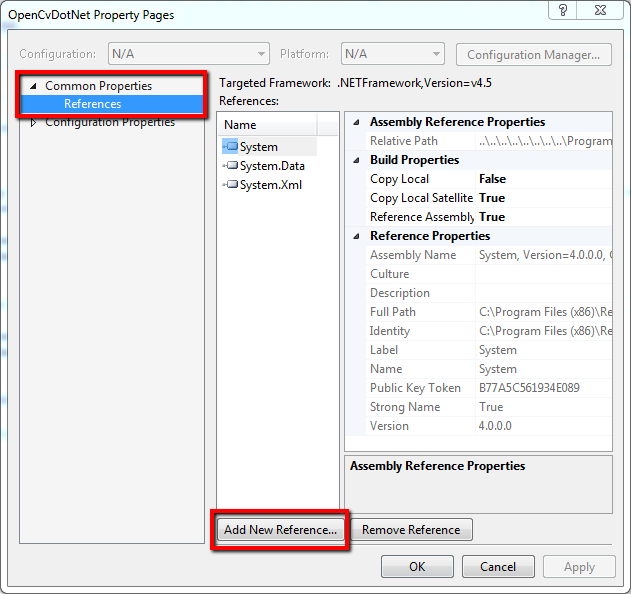
Task: Click the System.Xml reference assembly icon
Action: [231, 184]
